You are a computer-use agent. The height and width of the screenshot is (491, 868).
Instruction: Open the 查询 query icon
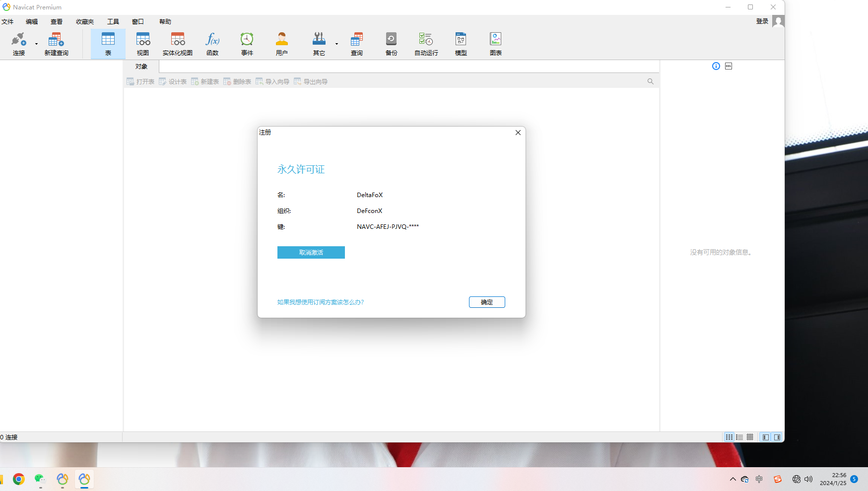(x=357, y=44)
